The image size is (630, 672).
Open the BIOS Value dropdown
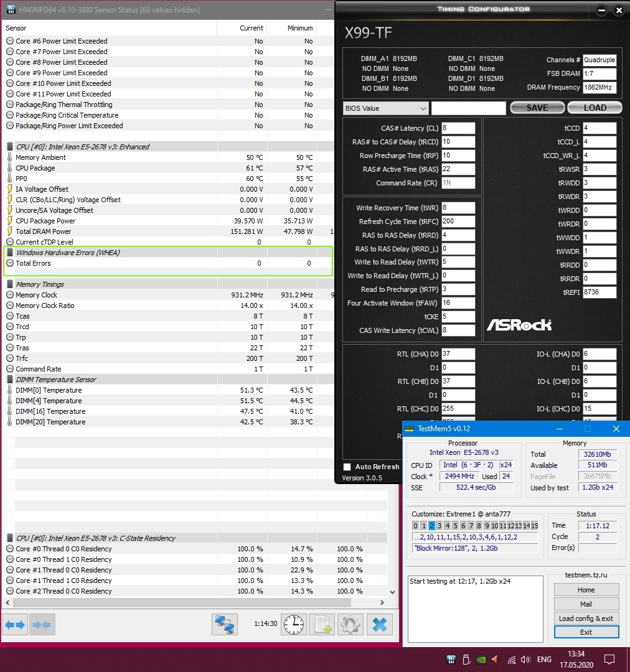pyautogui.click(x=386, y=108)
